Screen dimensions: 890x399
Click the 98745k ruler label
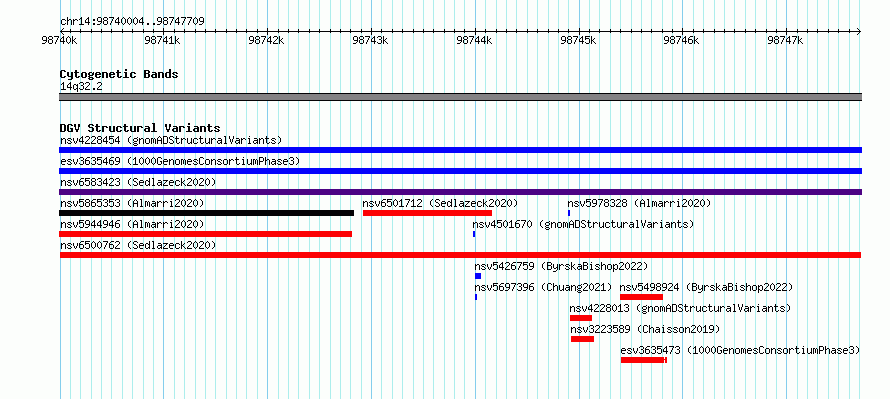[x=578, y=40]
